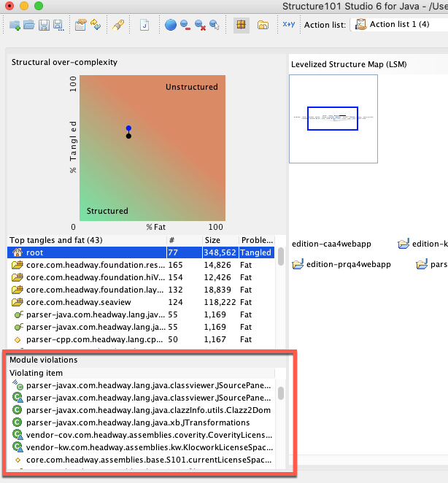Click edition-caa4webapp in LSM

click(x=331, y=244)
